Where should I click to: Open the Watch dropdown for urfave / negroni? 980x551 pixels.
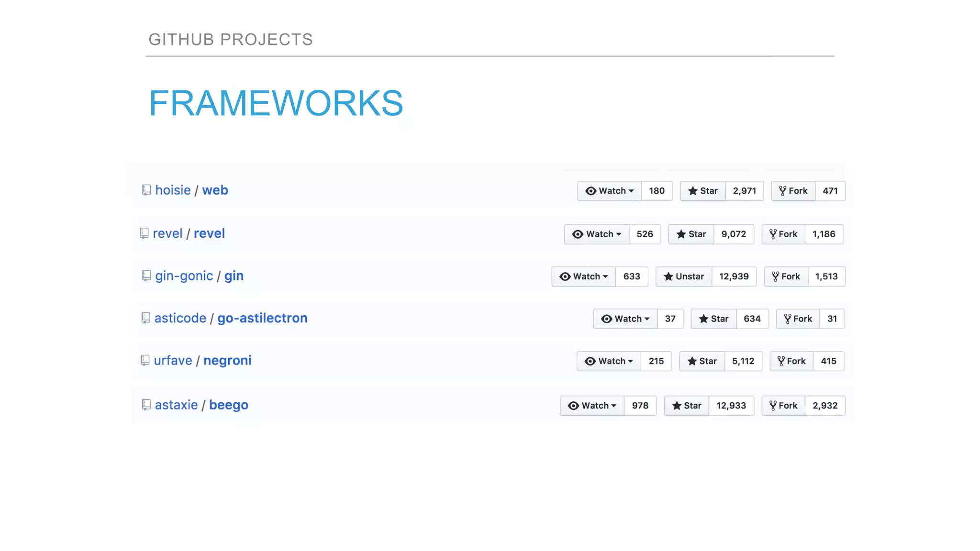(x=609, y=361)
